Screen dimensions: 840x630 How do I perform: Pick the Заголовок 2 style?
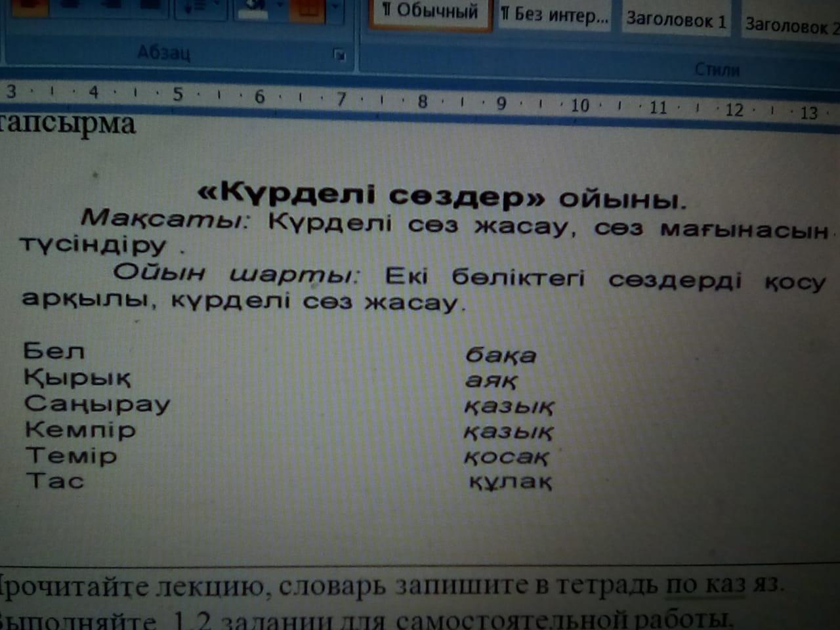791,25
